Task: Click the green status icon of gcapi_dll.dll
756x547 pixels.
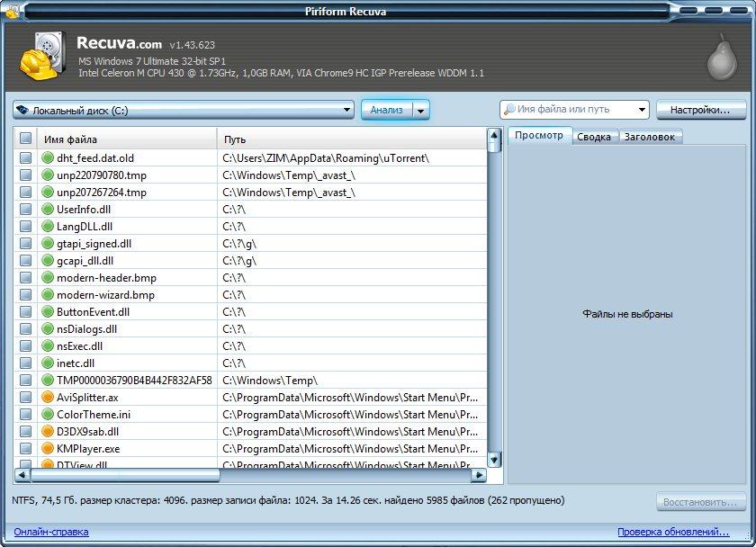Action: pos(47,261)
